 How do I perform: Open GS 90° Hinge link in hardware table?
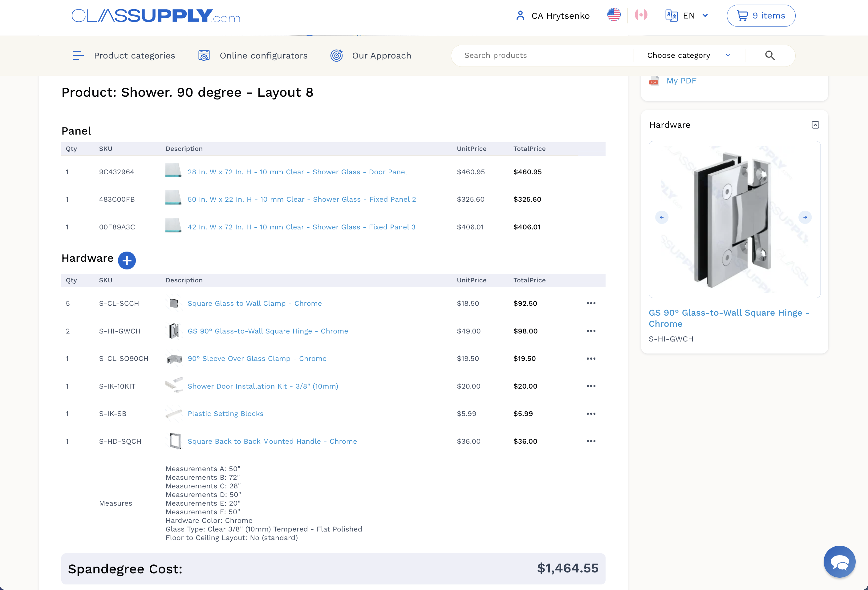pyautogui.click(x=267, y=331)
